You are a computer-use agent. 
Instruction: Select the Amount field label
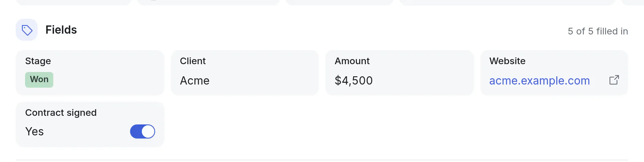click(x=352, y=61)
